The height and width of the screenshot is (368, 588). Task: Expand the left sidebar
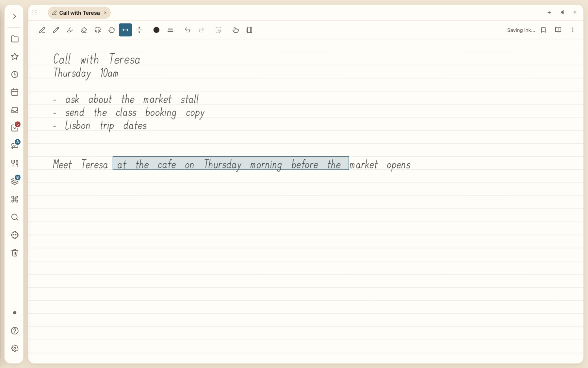tap(15, 16)
